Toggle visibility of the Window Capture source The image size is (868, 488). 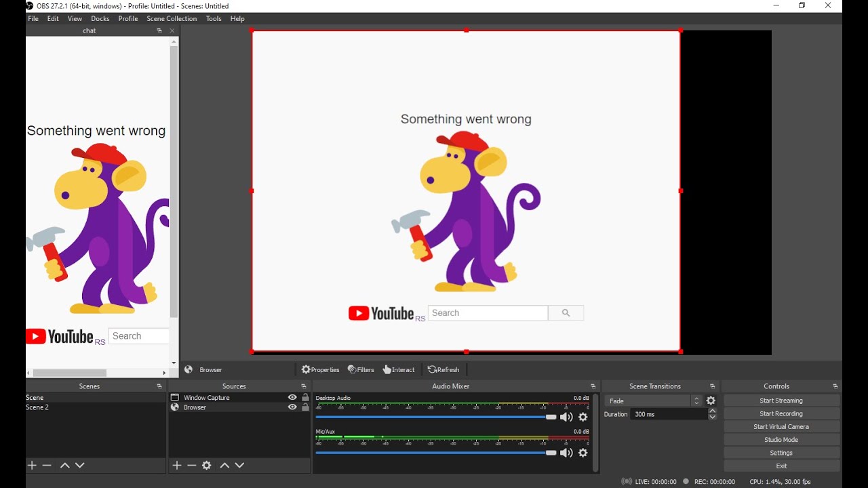[292, 398]
